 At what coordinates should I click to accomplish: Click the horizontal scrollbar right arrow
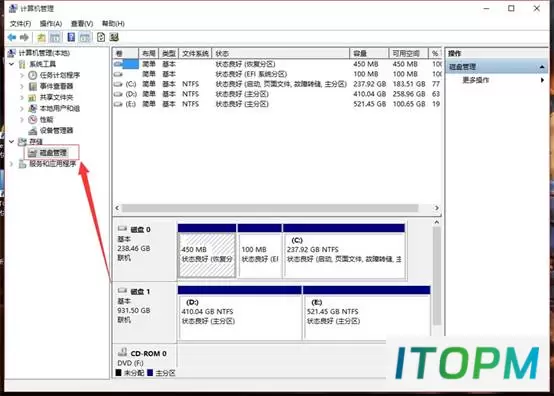(437, 208)
